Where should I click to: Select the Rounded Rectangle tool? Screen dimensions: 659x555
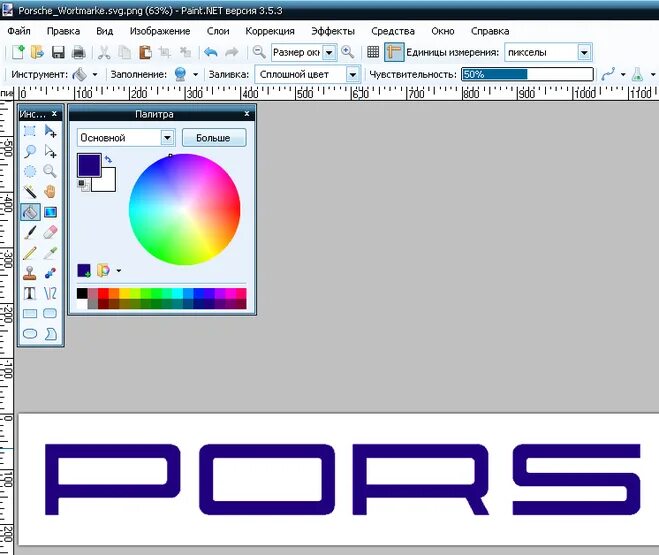pyautogui.click(x=50, y=313)
